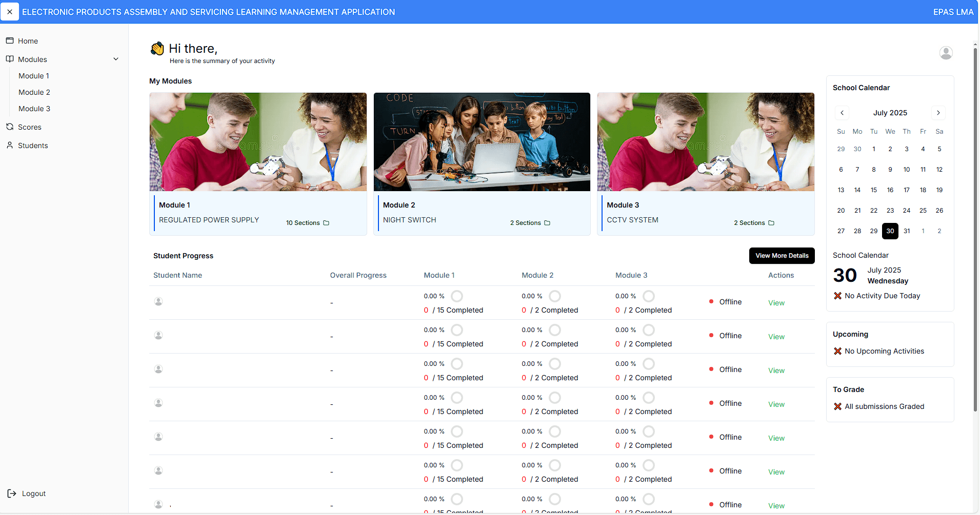Image resolution: width=980 pixels, height=515 pixels.
Task: Click the All submissions Graded text
Action: pyautogui.click(x=885, y=406)
